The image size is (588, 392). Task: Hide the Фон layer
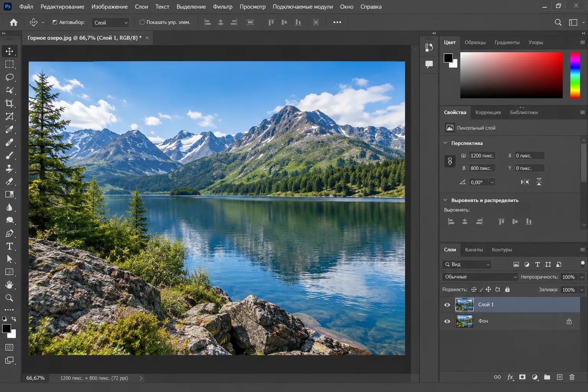pos(447,321)
